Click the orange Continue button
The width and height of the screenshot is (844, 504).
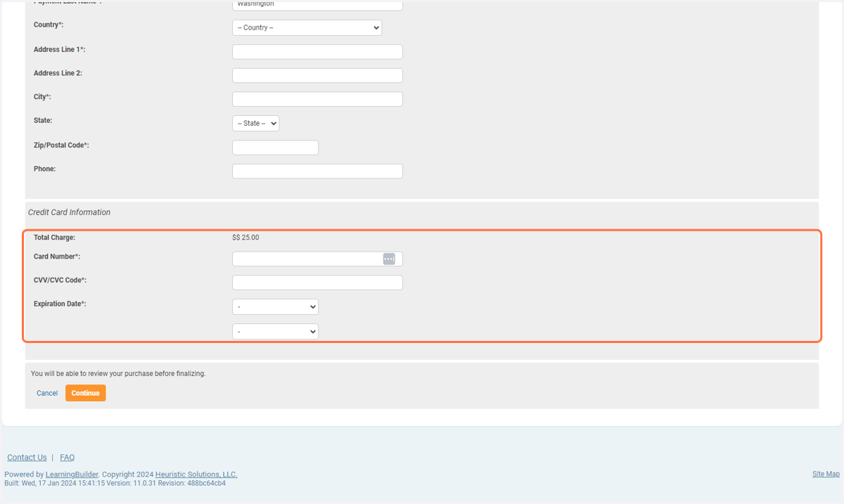[x=86, y=393]
